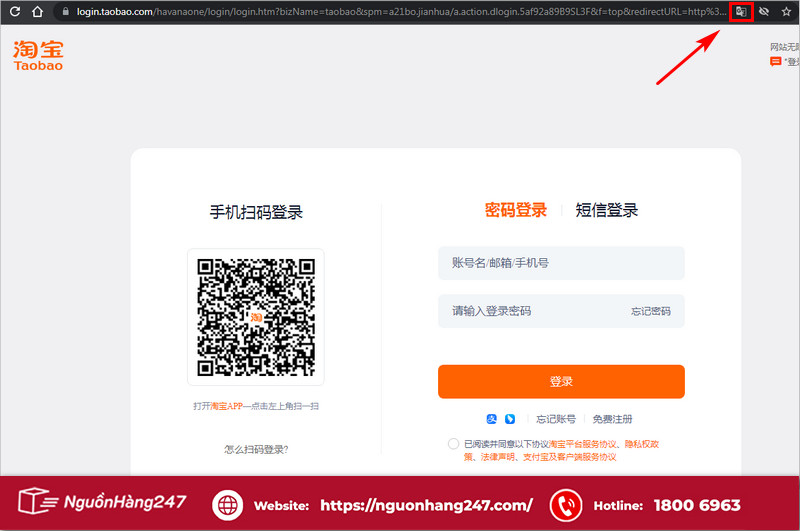Click the orange 登录 button
The width and height of the screenshot is (800, 531).
click(561, 382)
